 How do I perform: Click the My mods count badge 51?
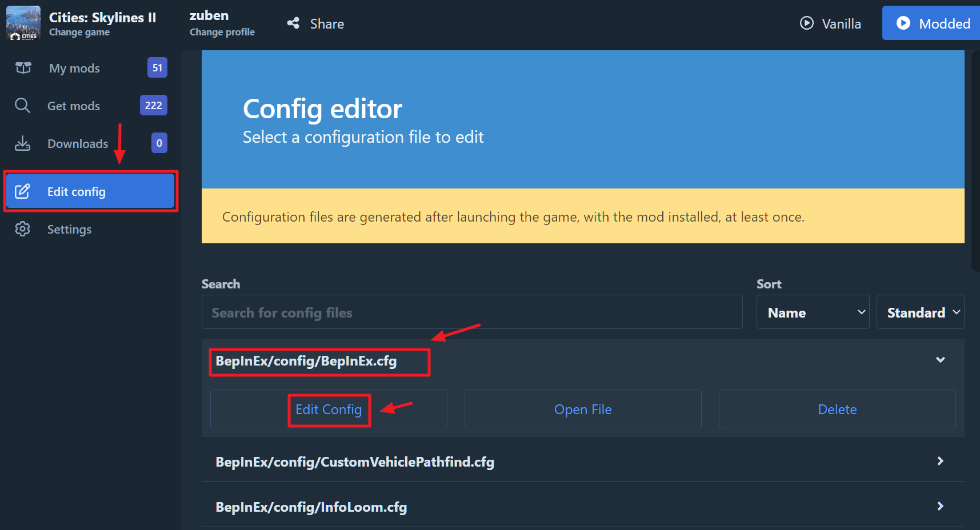tap(157, 67)
